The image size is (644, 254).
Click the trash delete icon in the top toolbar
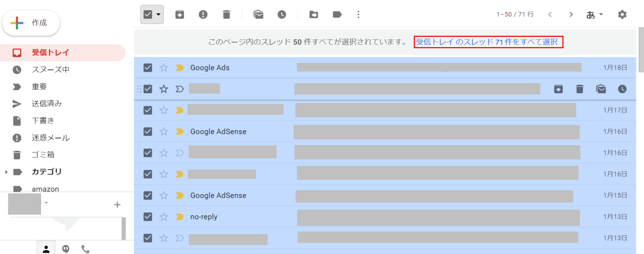coord(227,14)
